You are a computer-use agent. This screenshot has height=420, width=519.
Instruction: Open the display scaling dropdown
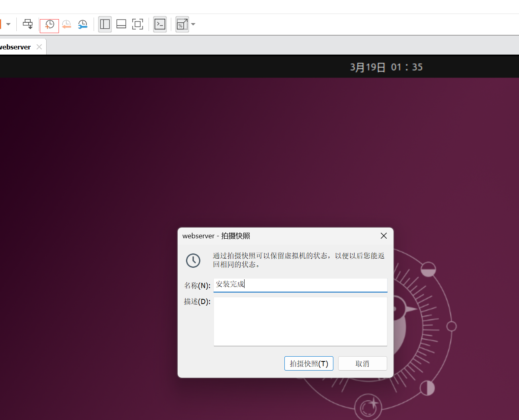[193, 24]
